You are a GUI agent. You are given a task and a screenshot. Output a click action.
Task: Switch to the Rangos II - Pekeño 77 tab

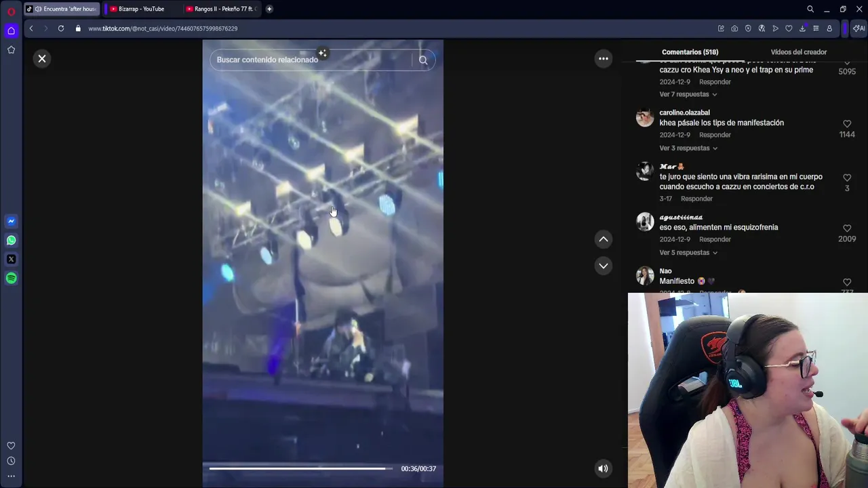pyautogui.click(x=223, y=9)
